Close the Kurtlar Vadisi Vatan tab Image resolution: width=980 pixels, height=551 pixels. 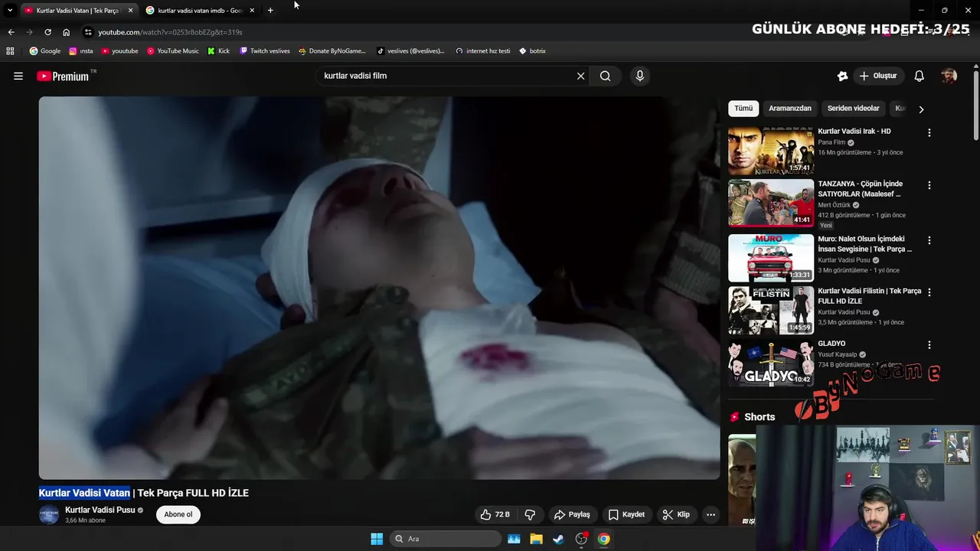point(130,11)
